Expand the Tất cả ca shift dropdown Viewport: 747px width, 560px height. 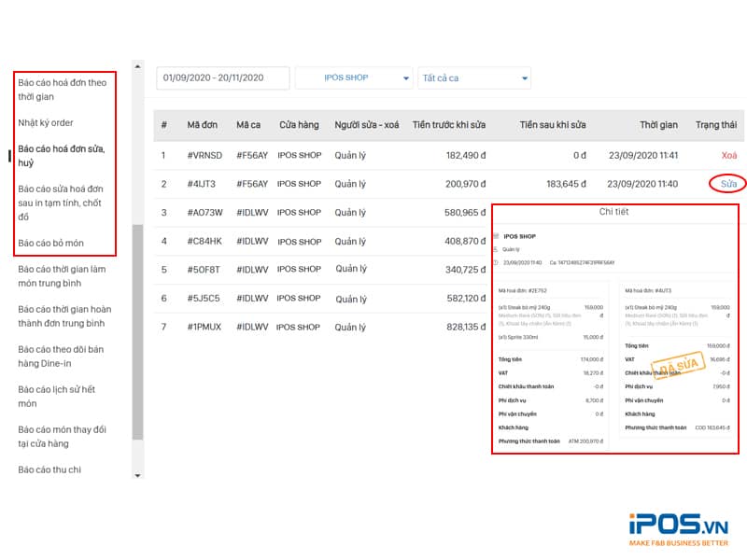(474, 78)
